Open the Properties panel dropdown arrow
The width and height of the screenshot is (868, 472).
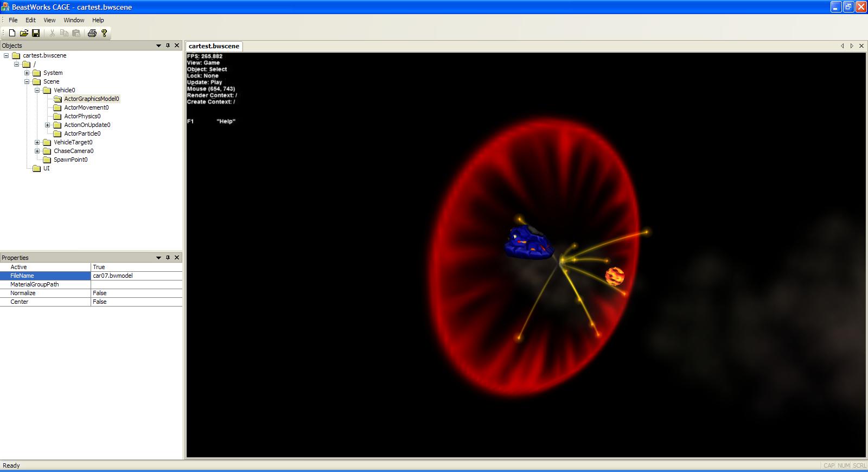[x=158, y=258]
